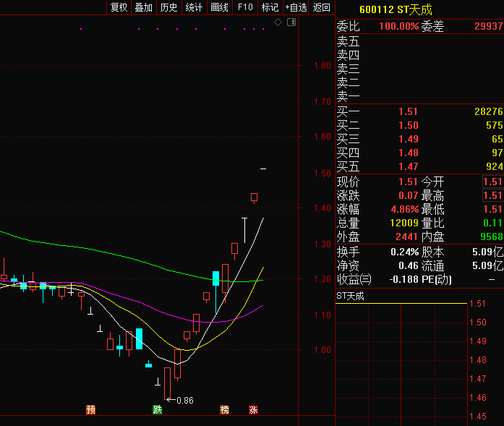This screenshot has width=504, height=426.
Task: Open the 标记 mark menu
Action: [270, 7]
